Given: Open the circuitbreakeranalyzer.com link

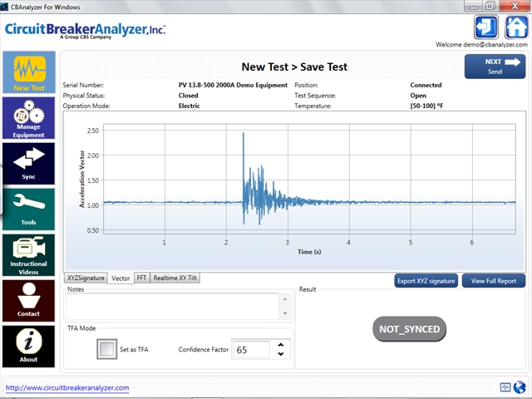Looking at the screenshot, I should pyautogui.click(x=67, y=388).
